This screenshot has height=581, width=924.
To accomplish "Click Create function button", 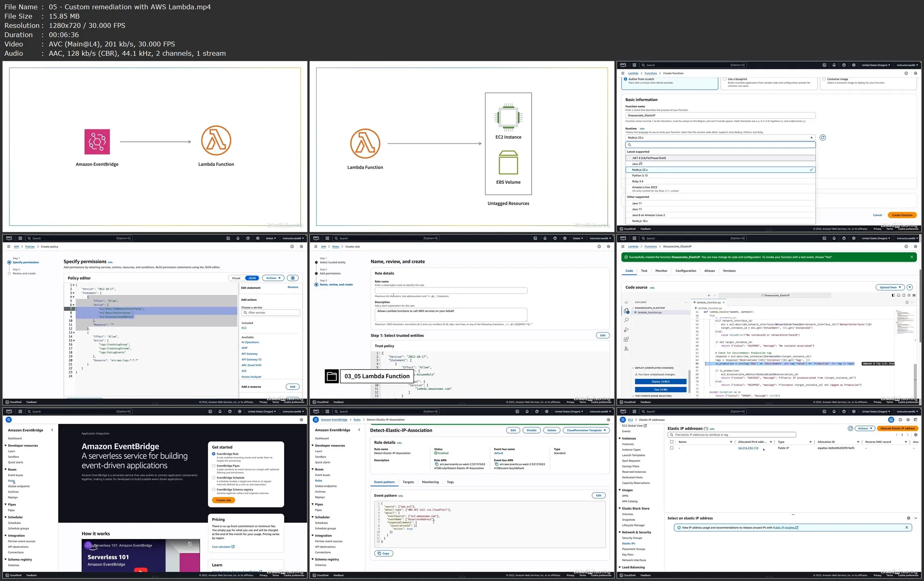I will 902,215.
